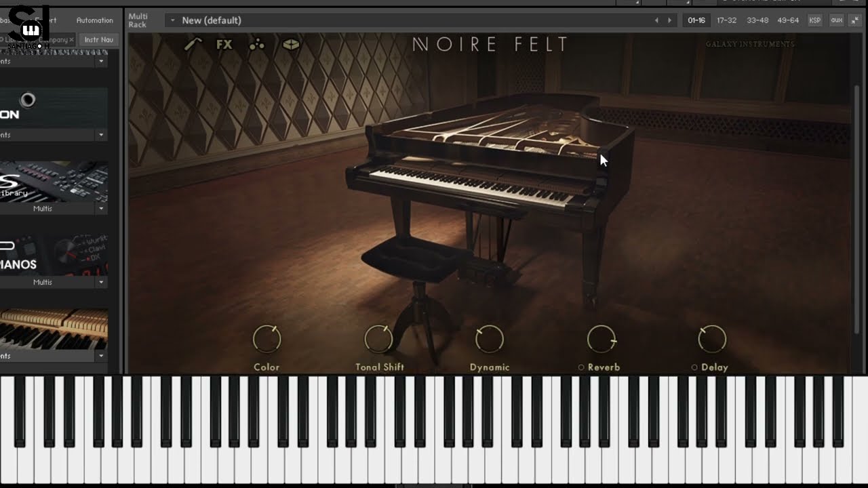Open the wrench edit page icon
This screenshot has height=488, width=868.
[193, 45]
